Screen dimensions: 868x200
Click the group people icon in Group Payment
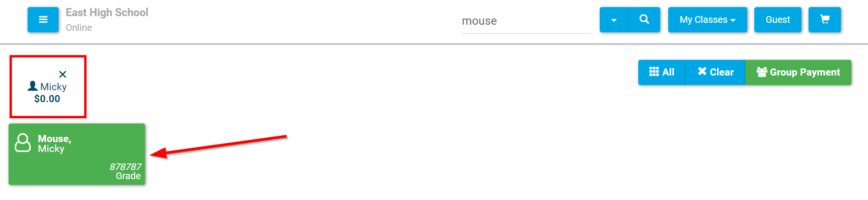(762, 72)
